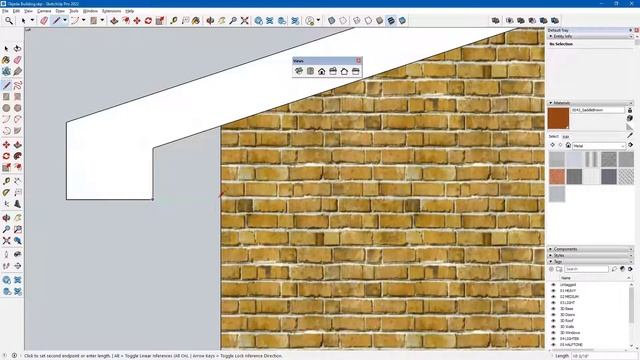This screenshot has height=360, width=640.
Task: Close the floating Views toolbar
Action: pos(358,60)
